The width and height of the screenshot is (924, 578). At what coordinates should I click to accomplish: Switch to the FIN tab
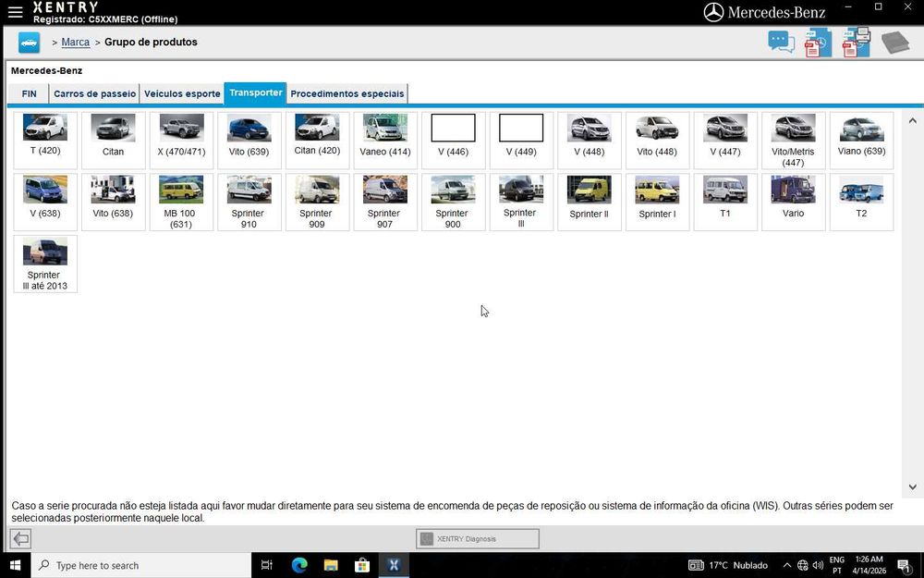(x=29, y=93)
